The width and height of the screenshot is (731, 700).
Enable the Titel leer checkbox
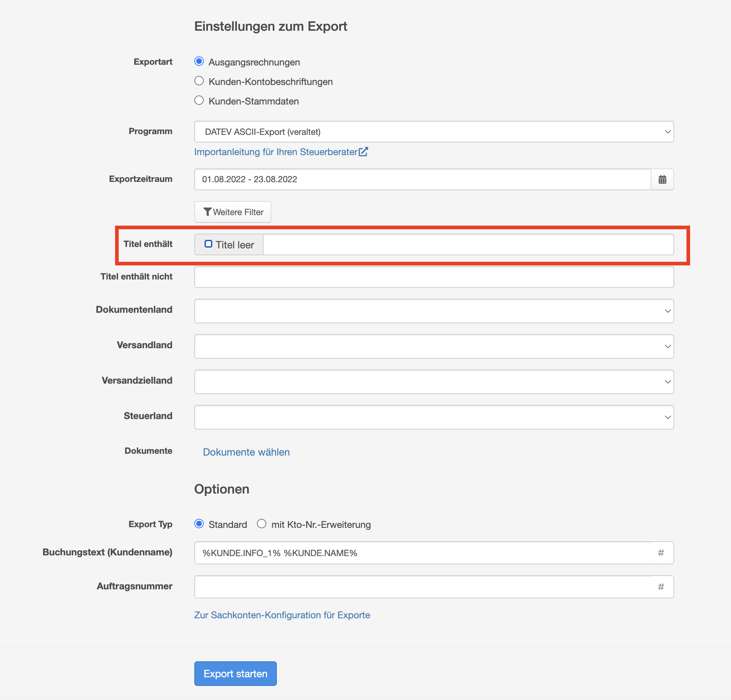click(208, 244)
